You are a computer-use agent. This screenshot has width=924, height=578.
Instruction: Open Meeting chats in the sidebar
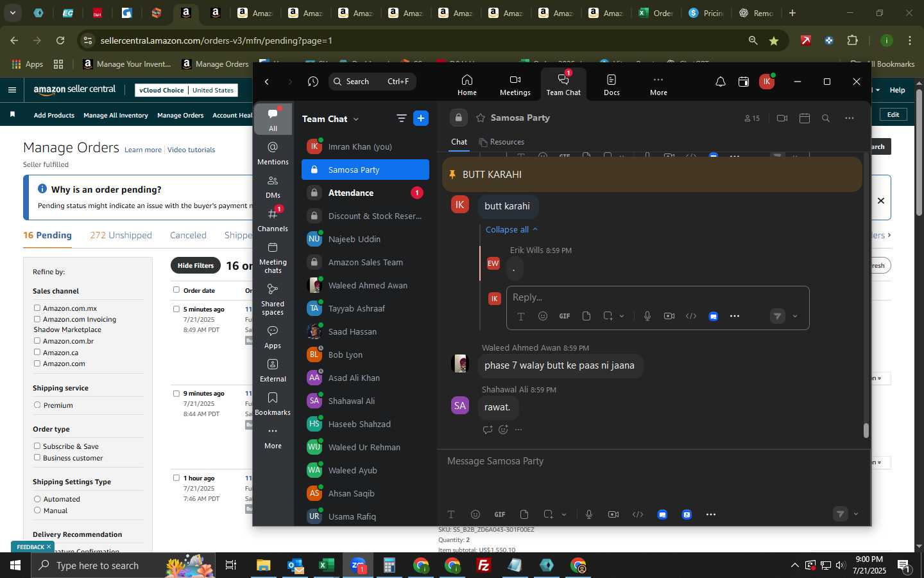[x=273, y=258]
